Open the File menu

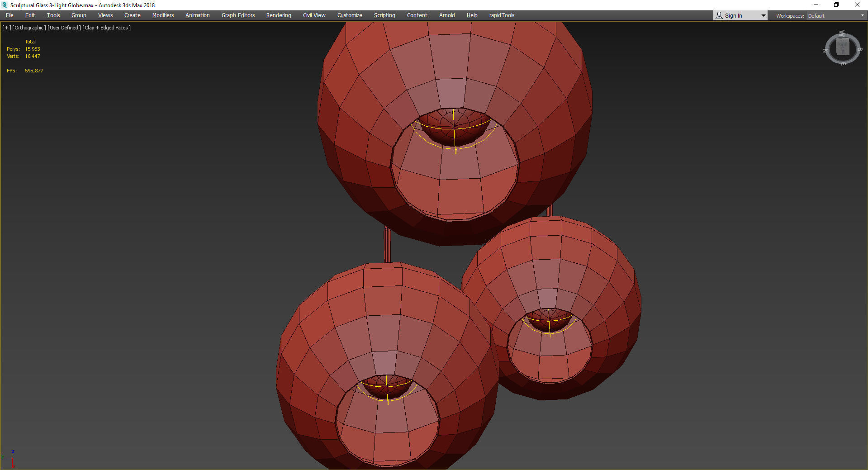9,15
